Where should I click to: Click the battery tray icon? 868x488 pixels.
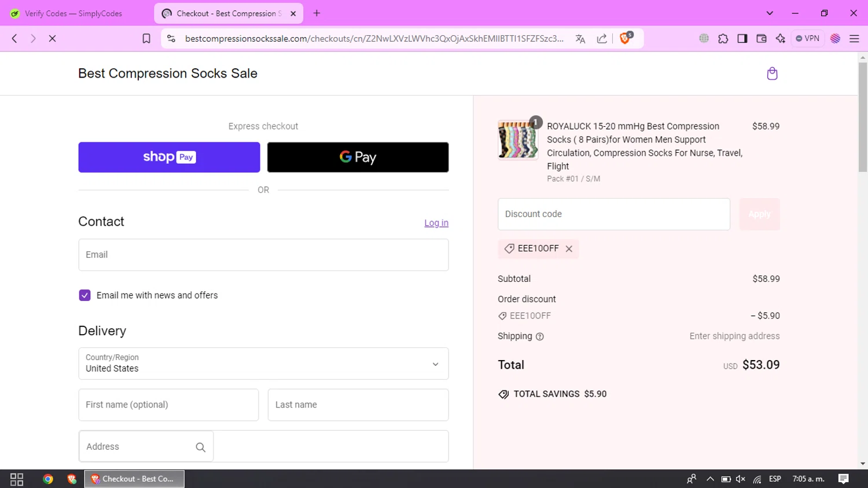726,479
